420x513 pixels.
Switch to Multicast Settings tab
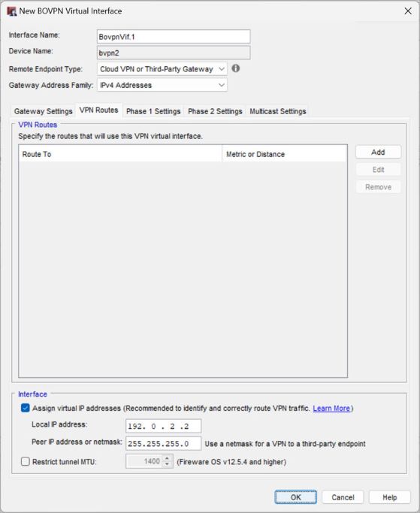pyautogui.click(x=278, y=111)
